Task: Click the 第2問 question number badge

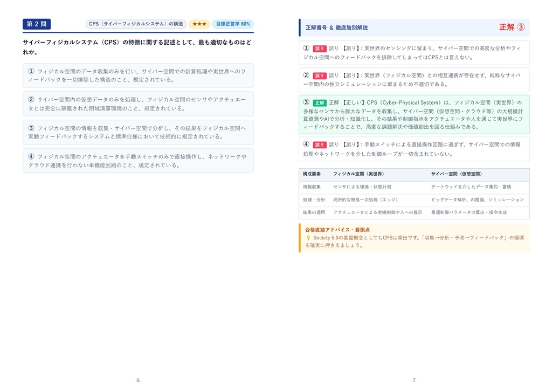Action: [x=37, y=24]
